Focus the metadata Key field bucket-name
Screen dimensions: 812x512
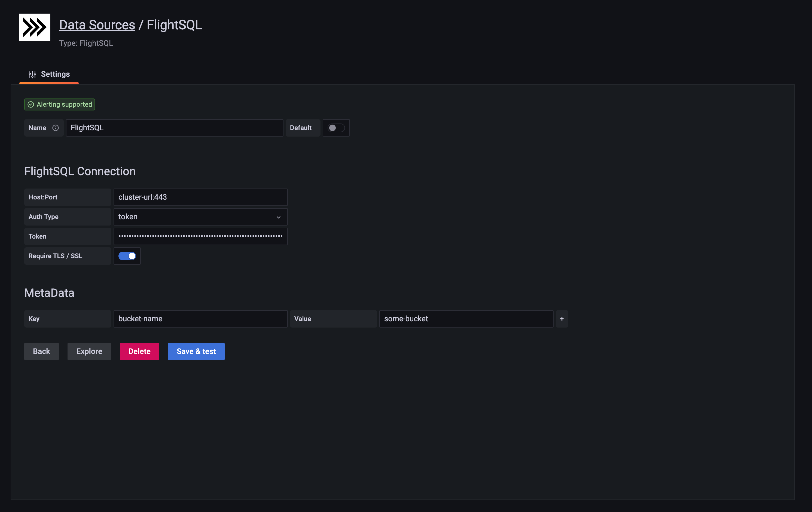pyautogui.click(x=201, y=319)
